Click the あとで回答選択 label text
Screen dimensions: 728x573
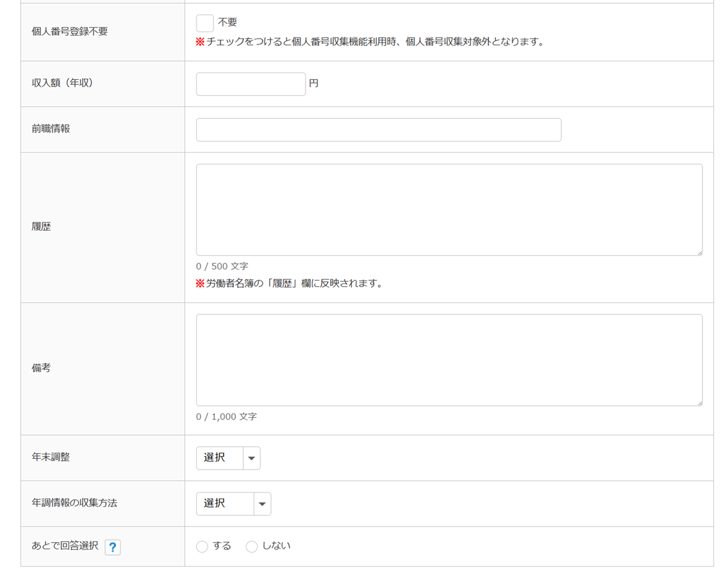(65, 546)
